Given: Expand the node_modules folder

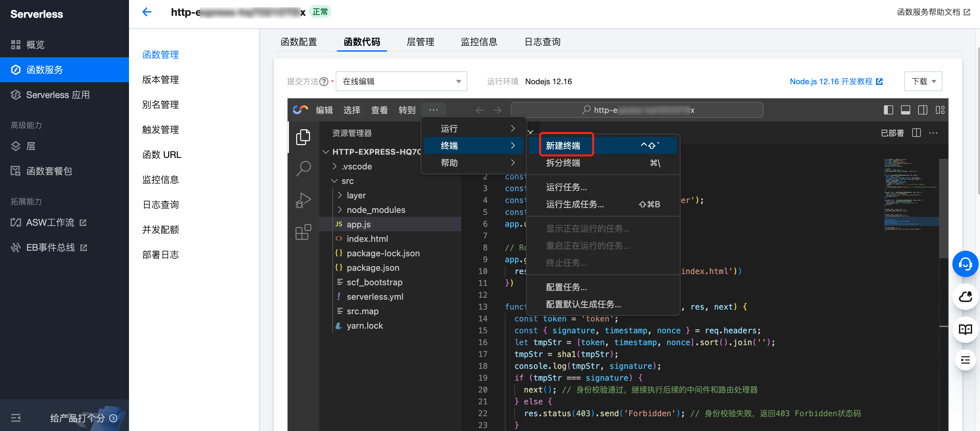Looking at the screenshot, I should point(375,210).
